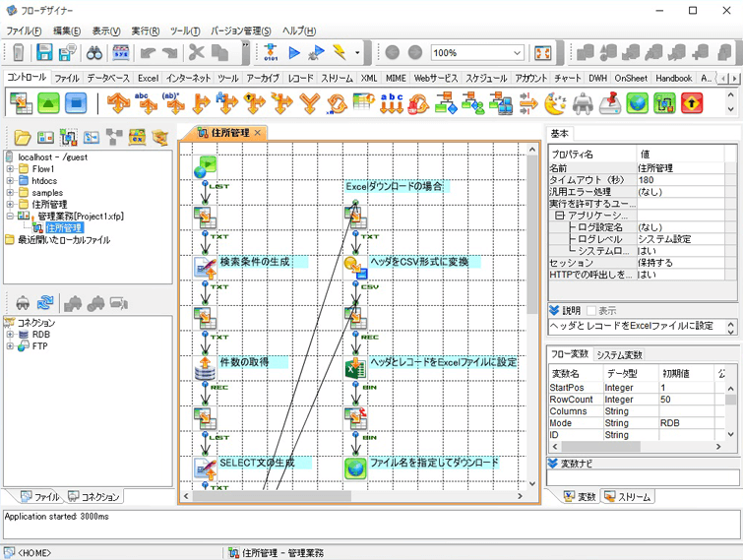Select the Excel component icon on canvas
The width and height of the screenshot is (743, 560).
[x=354, y=366]
